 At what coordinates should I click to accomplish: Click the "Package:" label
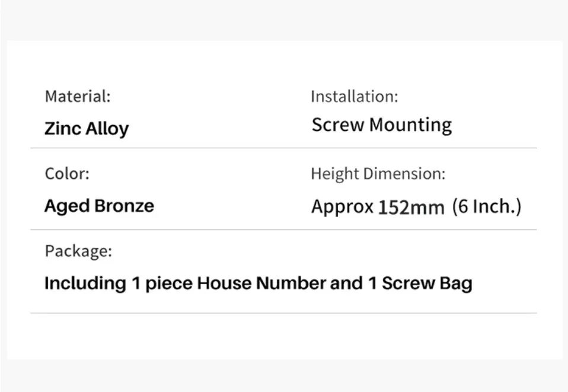78,251
